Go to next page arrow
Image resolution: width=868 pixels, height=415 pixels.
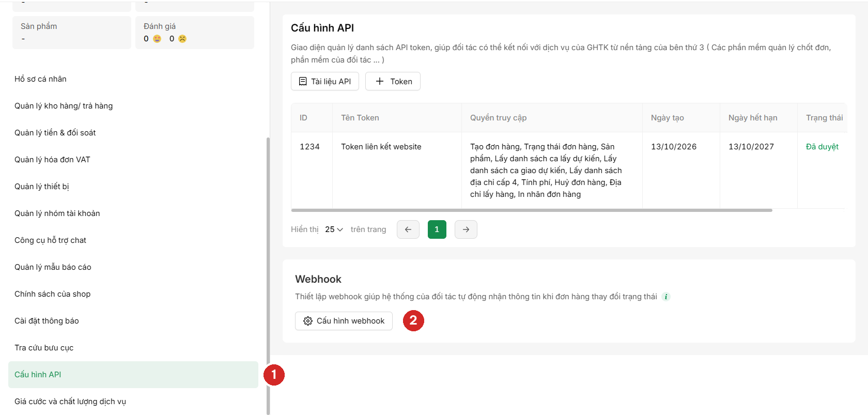tap(466, 229)
